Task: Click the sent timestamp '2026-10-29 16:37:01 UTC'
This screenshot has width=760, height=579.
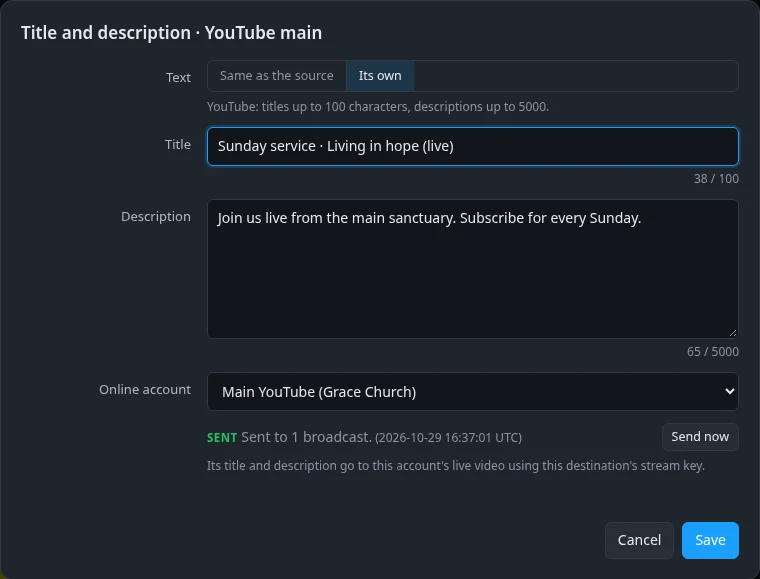Action: pyautogui.click(x=448, y=438)
